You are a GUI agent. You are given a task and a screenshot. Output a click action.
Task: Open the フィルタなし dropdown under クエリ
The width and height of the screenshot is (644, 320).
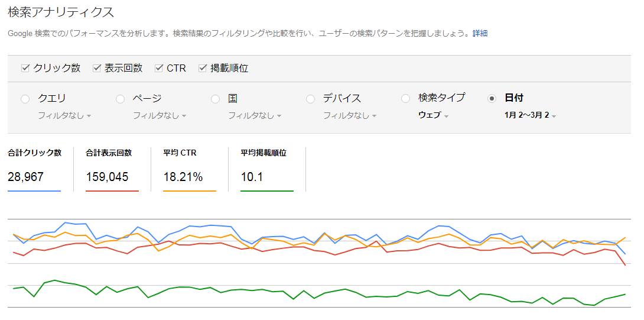pyautogui.click(x=64, y=116)
